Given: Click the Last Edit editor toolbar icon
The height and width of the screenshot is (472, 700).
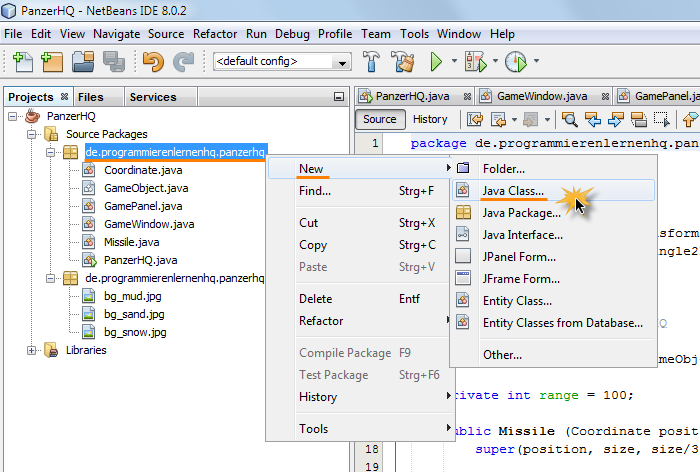Looking at the screenshot, I should click(x=475, y=119).
